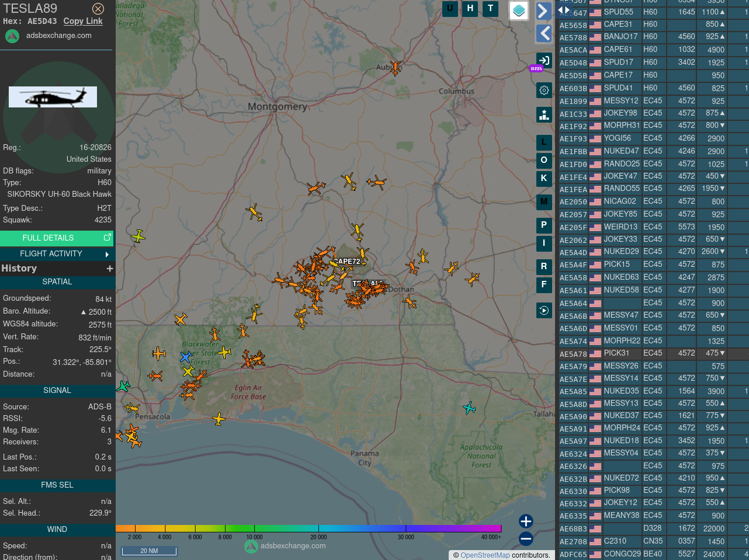This screenshot has height=560, width=749.
Task: Open the statistics podium icon
Action: click(x=544, y=114)
